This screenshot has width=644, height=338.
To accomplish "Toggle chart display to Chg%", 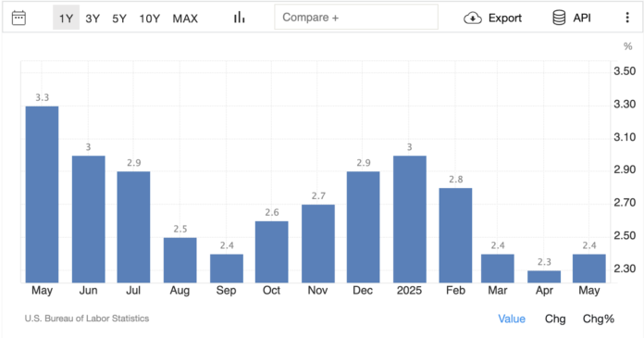I will [x=599, y=319].
